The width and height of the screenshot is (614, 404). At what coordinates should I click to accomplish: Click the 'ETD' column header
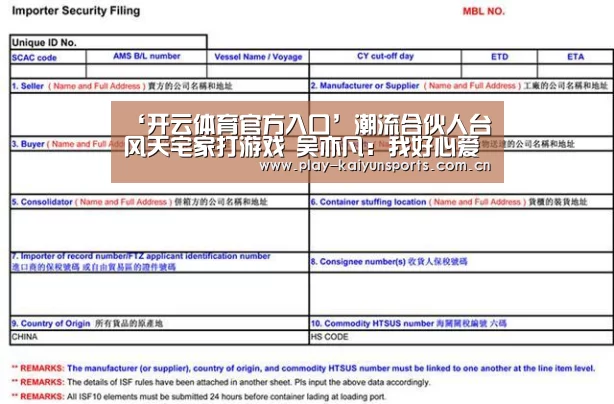click(x=500, y=57)
